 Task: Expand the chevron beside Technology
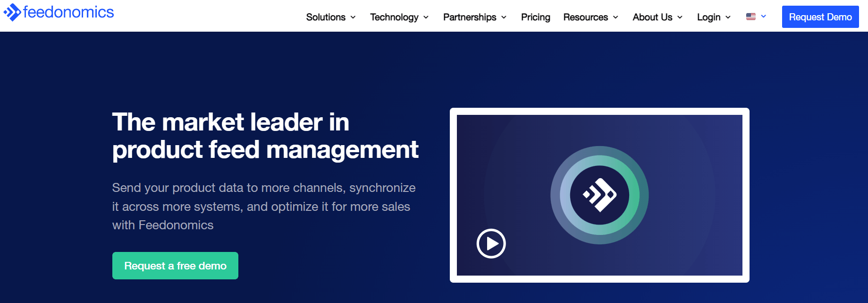pyautogui.click(x=426, y=17)
